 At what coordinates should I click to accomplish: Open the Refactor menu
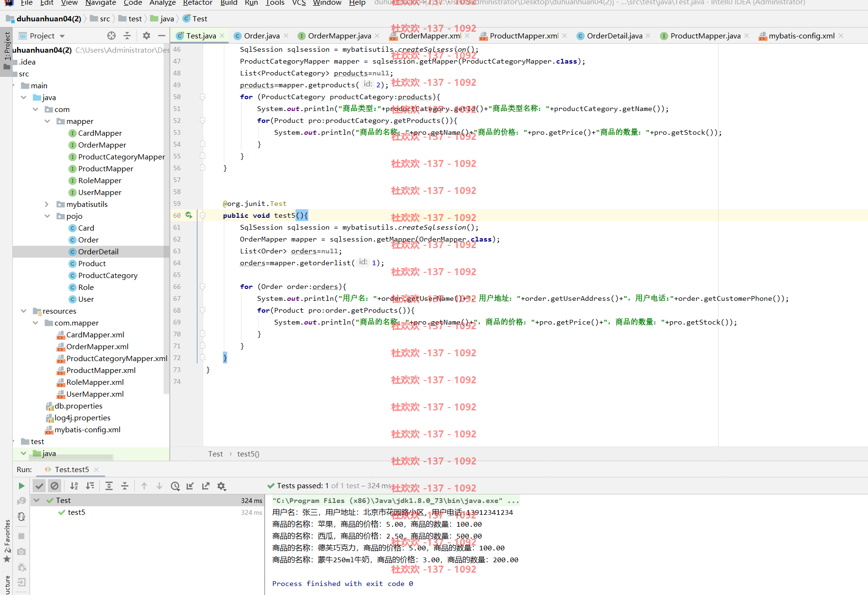point(198,3)
